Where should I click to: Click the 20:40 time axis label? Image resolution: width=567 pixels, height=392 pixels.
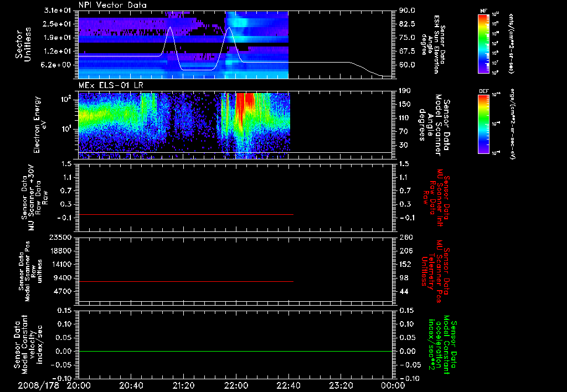(x=131, y=385)
